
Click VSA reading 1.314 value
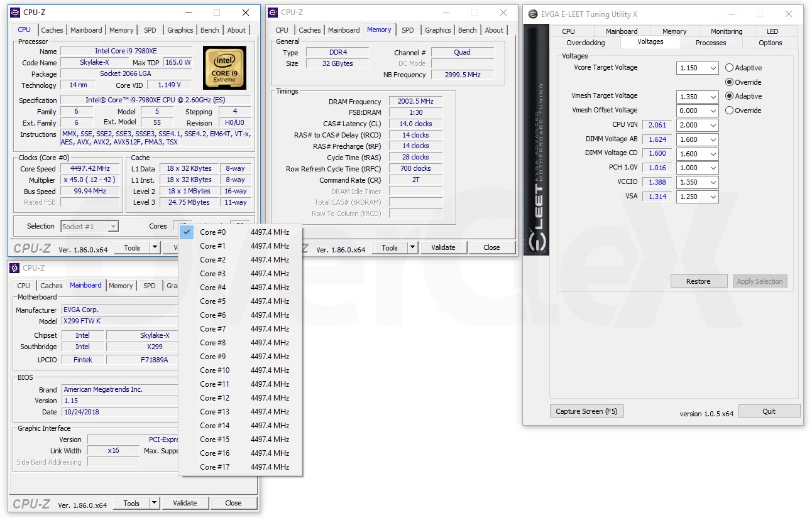pos(657,197)
